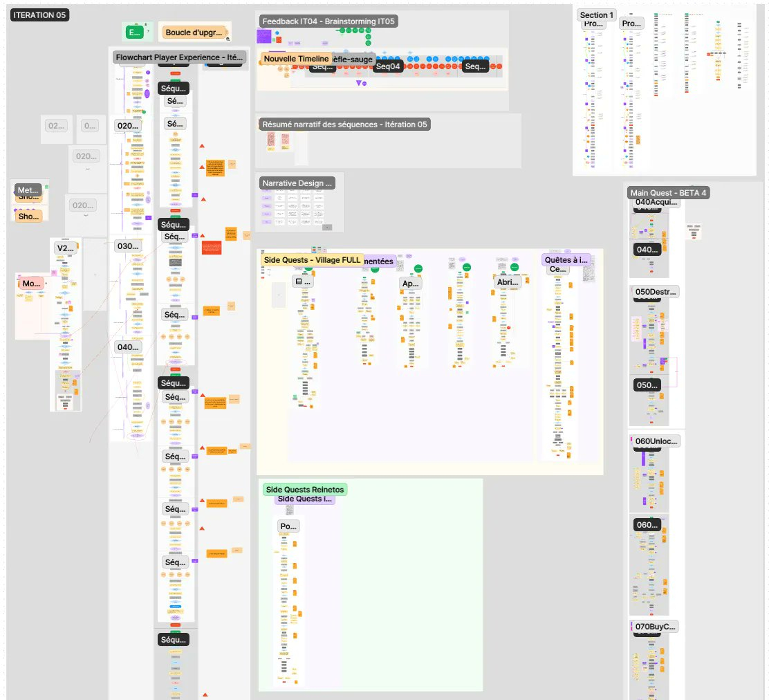
Task: Select the green E... section label
Action: tap(133, 32)
